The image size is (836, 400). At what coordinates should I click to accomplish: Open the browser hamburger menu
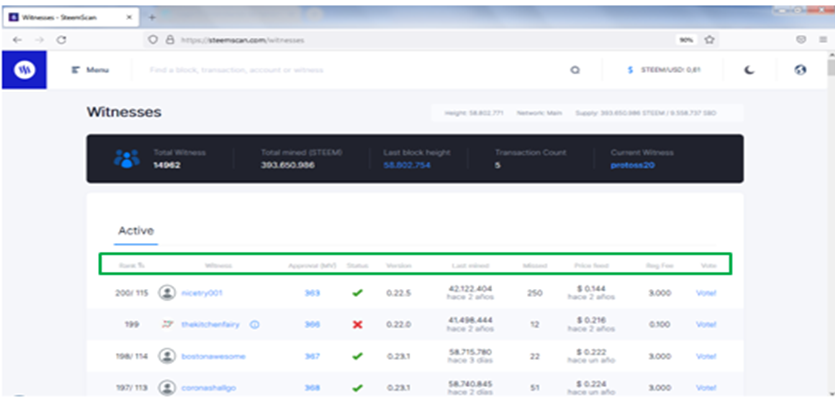point(823,39)
